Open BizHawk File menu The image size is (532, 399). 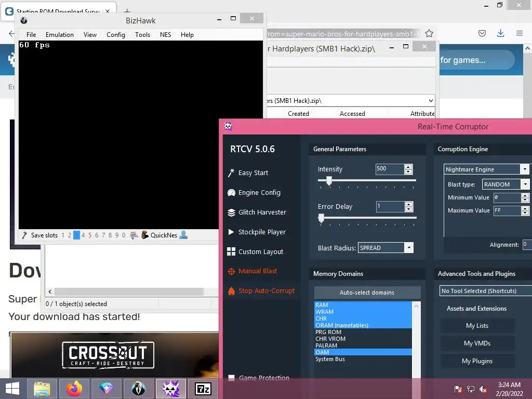[31, 35]
